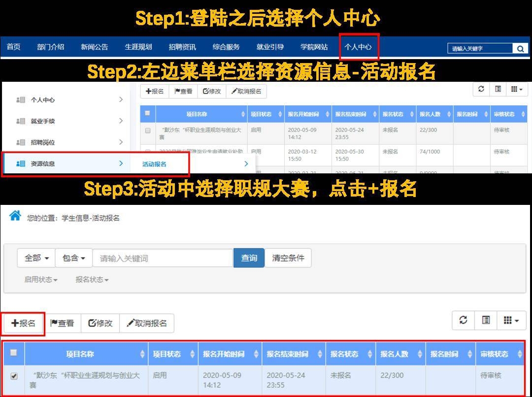Click the refresh icon in upper table toolbar
The width and height of the screenshot is (532, 397).
pyautogui.click(x=481, y=89)
